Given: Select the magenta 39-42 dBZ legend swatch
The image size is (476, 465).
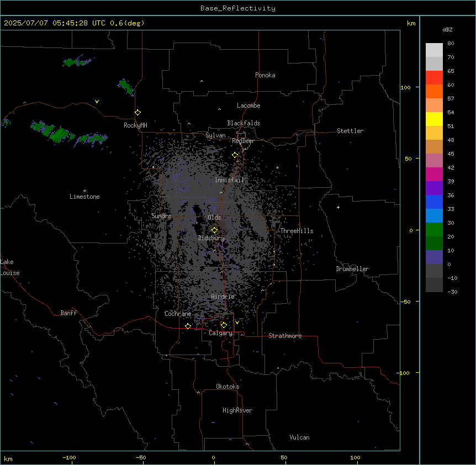Looking at the screenshot, I should pyautogui.click(x=434, y=174).
